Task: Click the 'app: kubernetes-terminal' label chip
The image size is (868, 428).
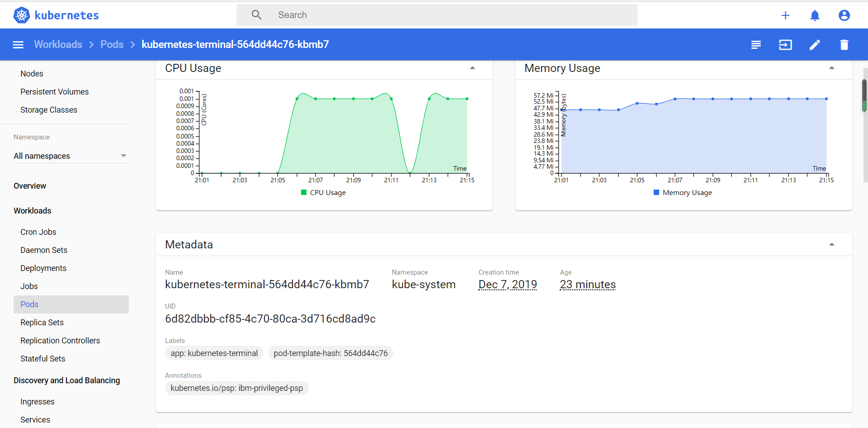Action: pyautogui.click(x=214, y=353)
